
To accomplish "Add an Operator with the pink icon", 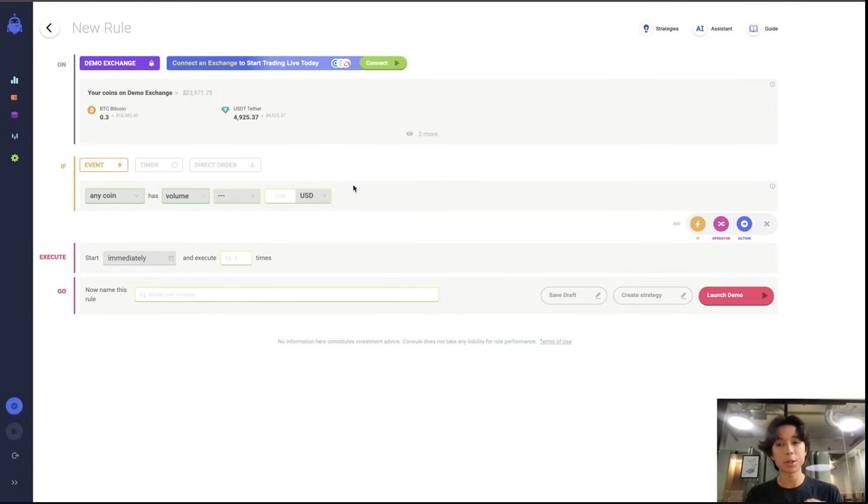I will [x=721, y=224].
